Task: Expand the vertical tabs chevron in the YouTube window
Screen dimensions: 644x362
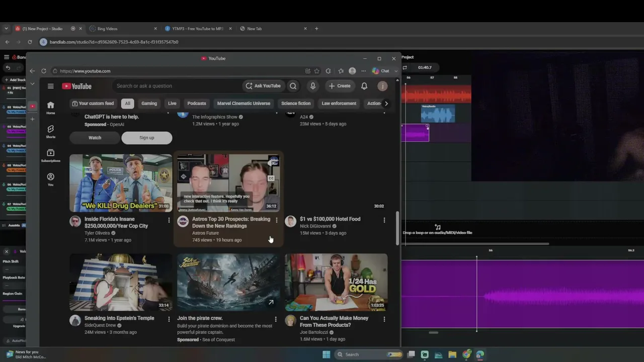Action: coord(32,83)
